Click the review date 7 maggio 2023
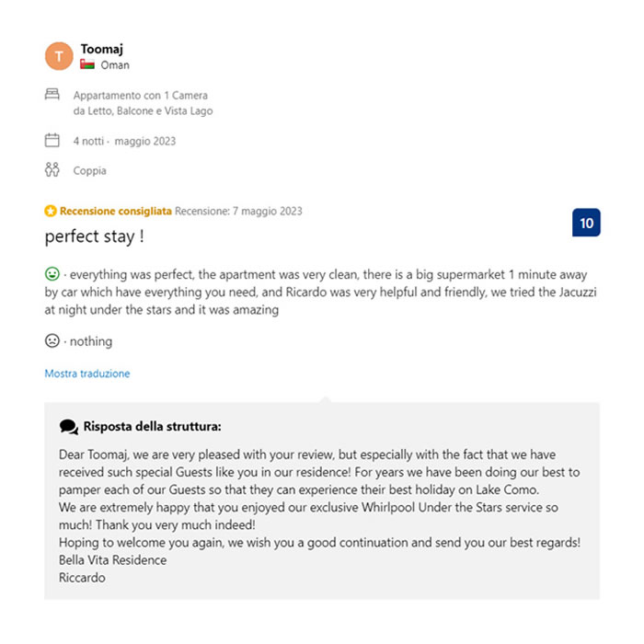 coord(268,211)
